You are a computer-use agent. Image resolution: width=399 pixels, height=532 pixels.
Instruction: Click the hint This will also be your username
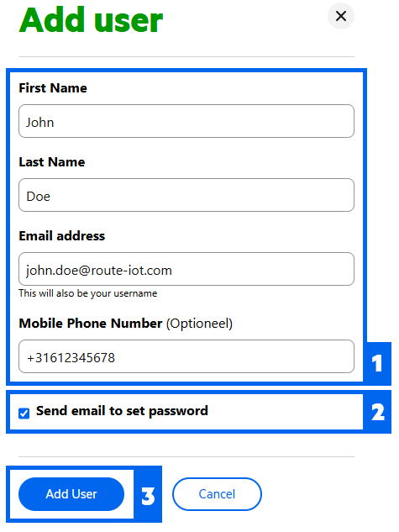88,293
